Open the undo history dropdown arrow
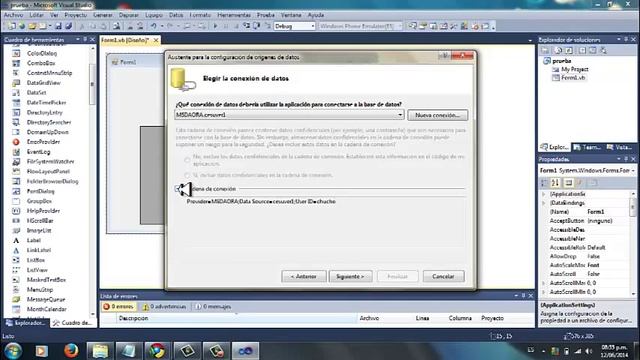This screenshot has height=360, width=640. (162, 26)
